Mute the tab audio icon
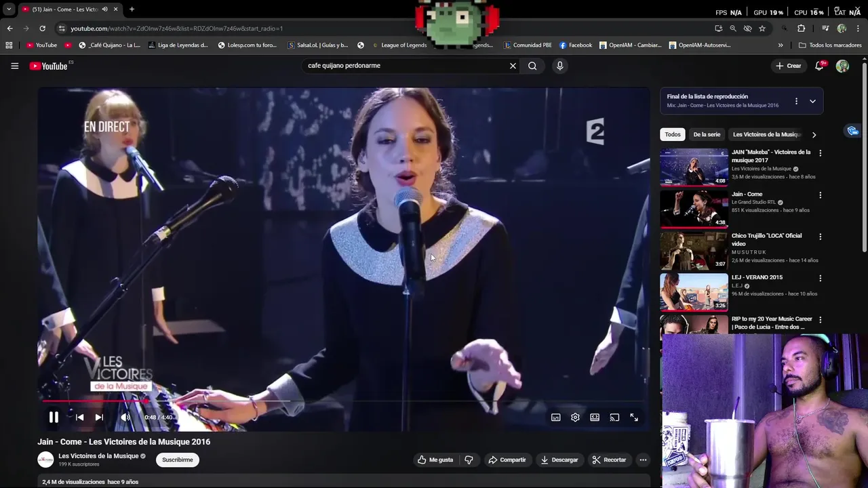This screenshot has width=868, height=488. [104, 9]
